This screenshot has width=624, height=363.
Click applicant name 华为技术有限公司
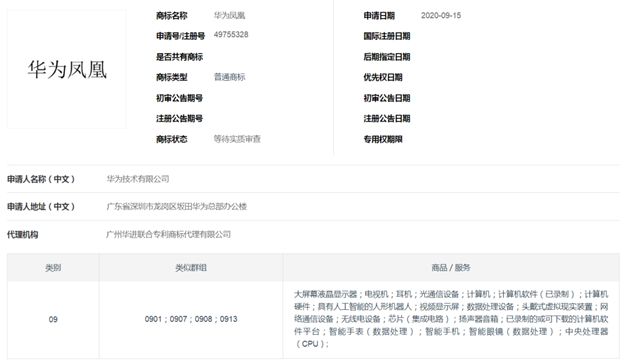138,179
